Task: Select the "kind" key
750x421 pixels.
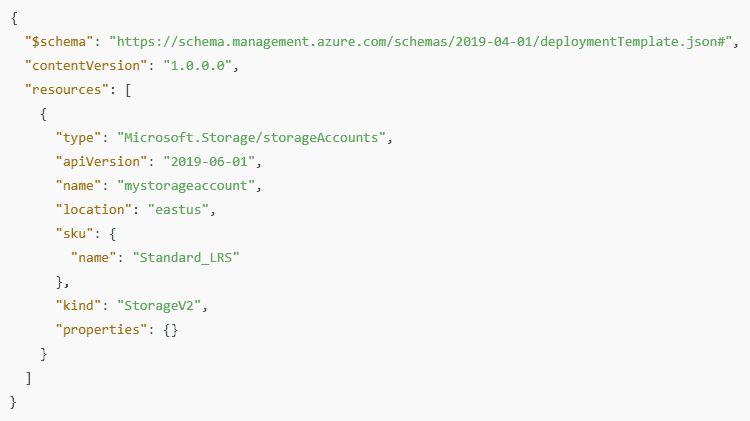Action: click(x=79, y=306)
